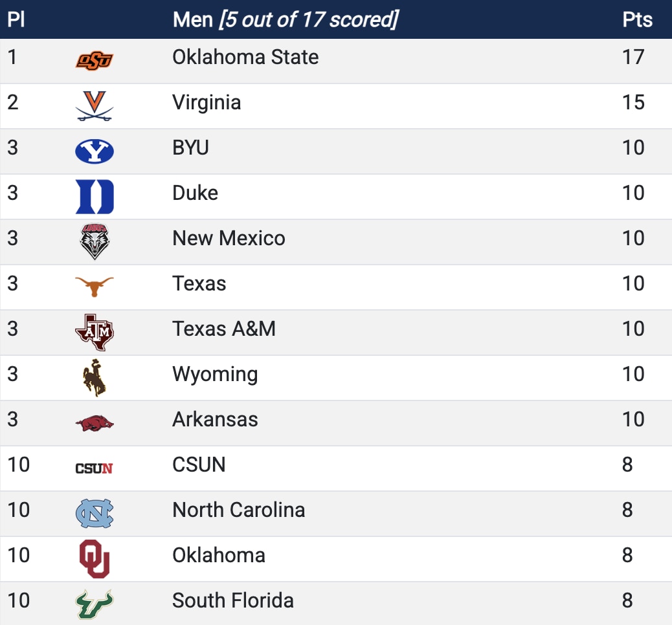Open the South Florida Bulls logo
This screenshot has width=672, height=625.
pos(95,604)
